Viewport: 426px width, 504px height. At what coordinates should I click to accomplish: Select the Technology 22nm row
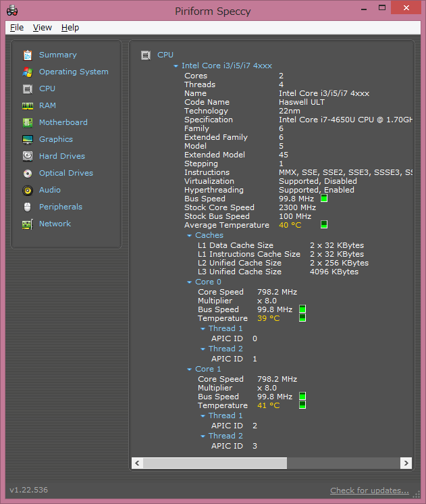pyautogui.click(x=242, y=111)
